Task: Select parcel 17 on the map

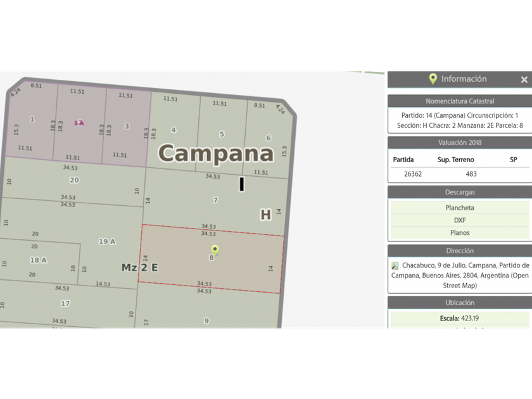Action: [x=65, y=303]
